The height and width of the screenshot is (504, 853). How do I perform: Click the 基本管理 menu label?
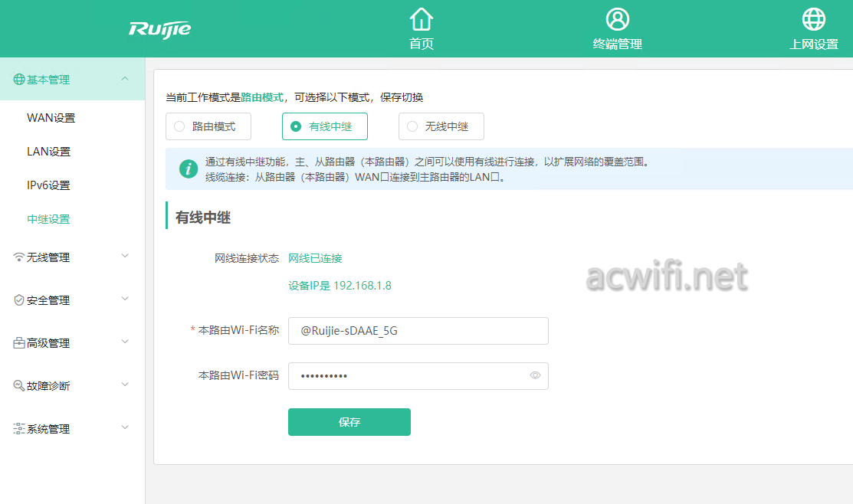pyautogui.click(x=48, y=80)
